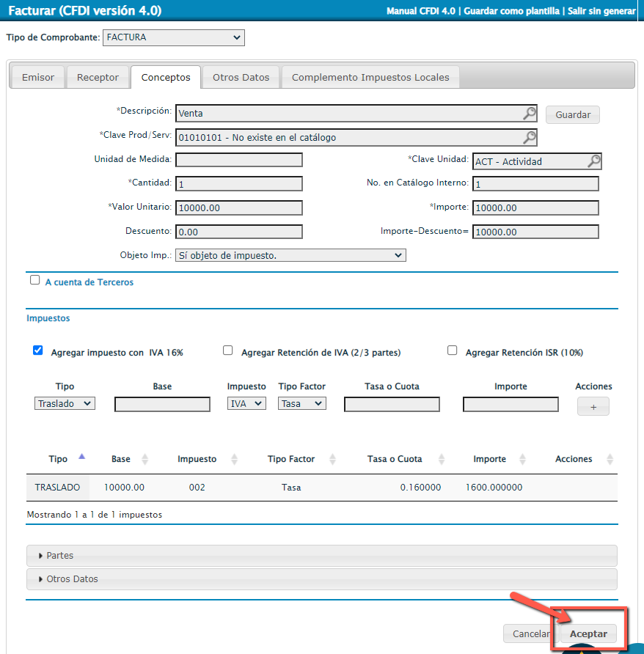Sort taxes table by Importe column
The height and width of the screenshot is (654, 644).
pos(523,459)
